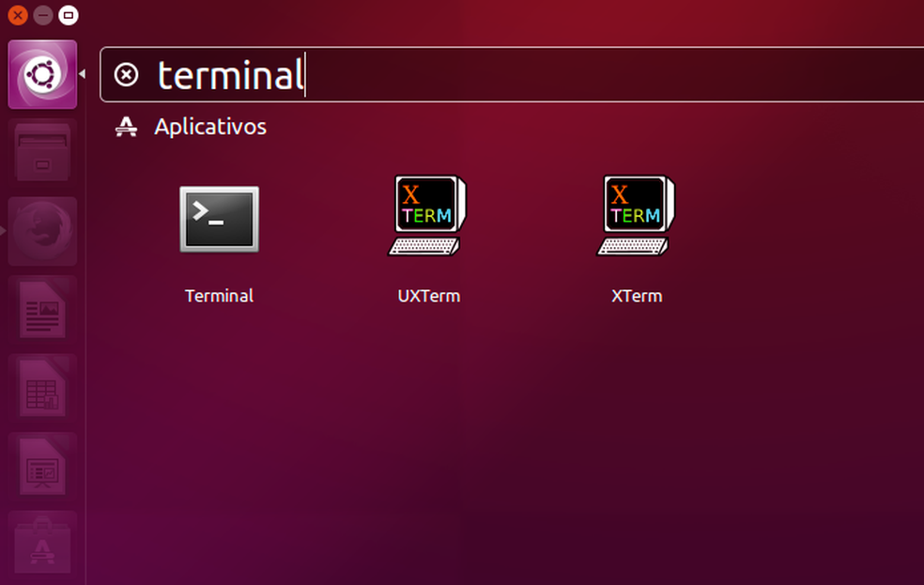924x585 pixels.
Task: Click the Aplicativos section header
Action: (x=210, y=127)
